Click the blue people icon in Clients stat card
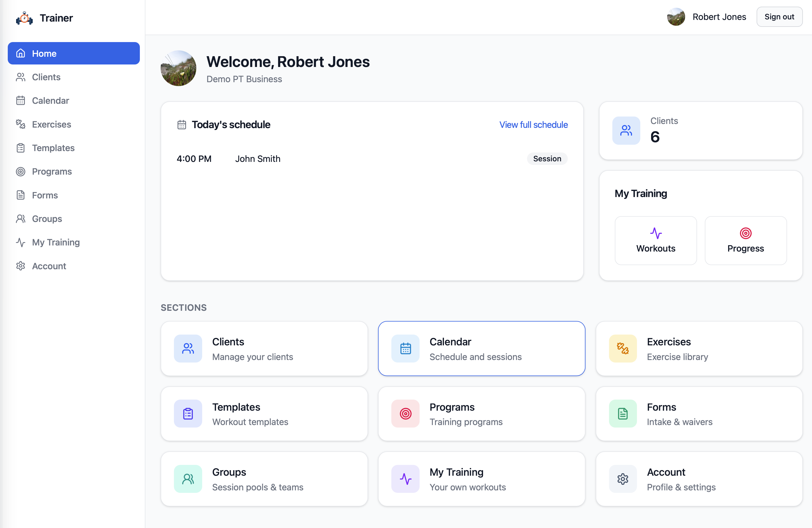Image resolution: width=812 pixels, height=528 pixels. coord(626,131)
